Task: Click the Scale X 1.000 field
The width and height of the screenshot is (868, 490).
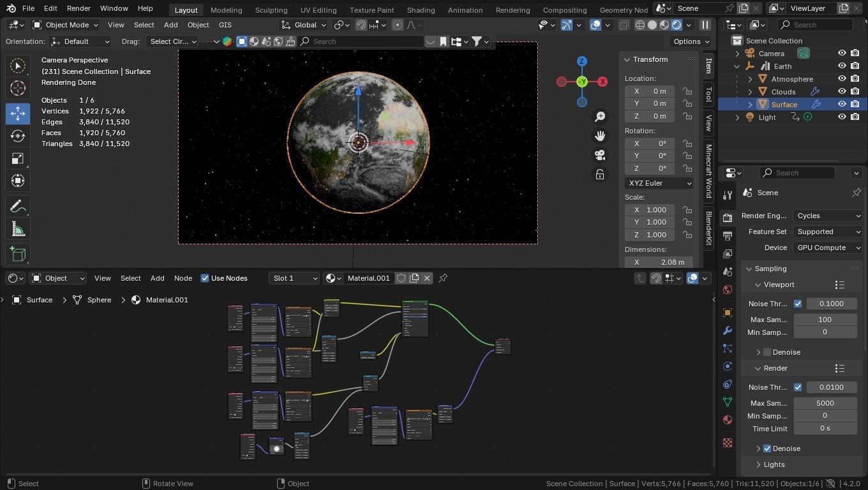Action: pos(649,210)
